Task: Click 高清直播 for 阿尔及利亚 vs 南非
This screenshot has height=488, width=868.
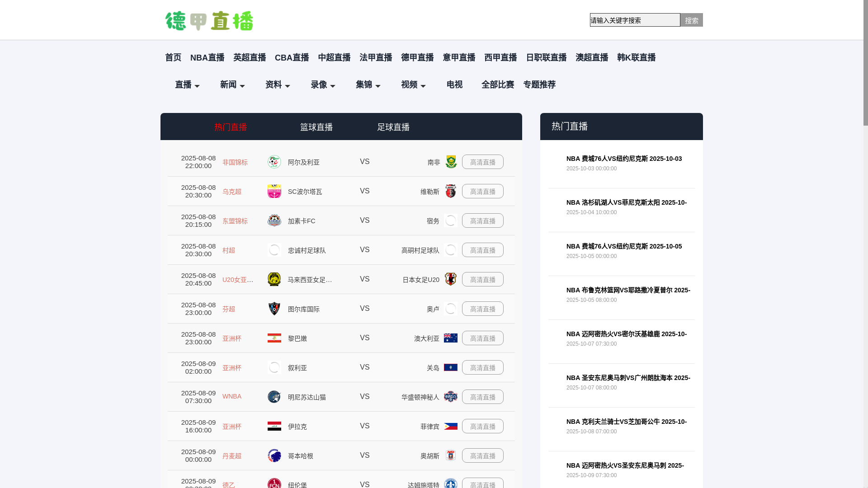Action: 482,162
